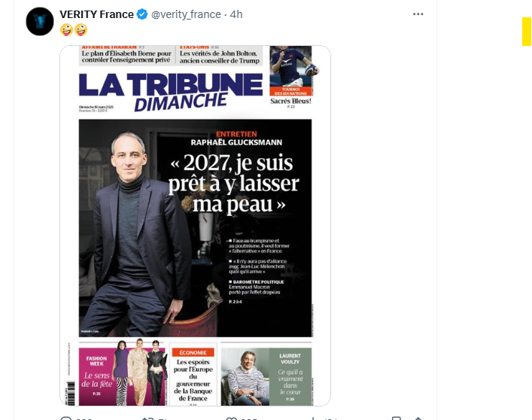
Task: Click the reply icon under the tweet
Action: coord(65,418)
